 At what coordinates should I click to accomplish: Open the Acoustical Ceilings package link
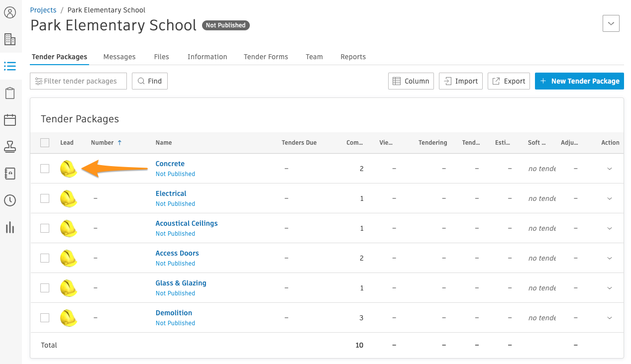(x=186, y=223)
